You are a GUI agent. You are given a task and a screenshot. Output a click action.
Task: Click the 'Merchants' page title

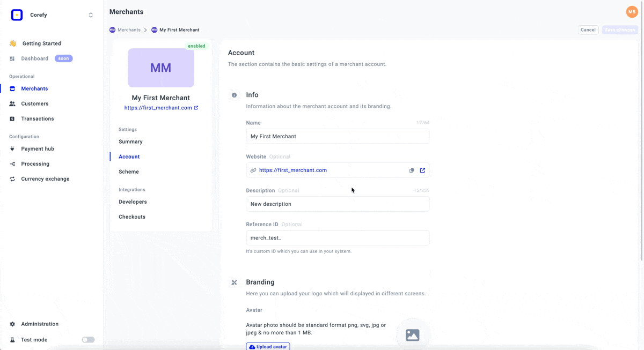coord(126,12)
